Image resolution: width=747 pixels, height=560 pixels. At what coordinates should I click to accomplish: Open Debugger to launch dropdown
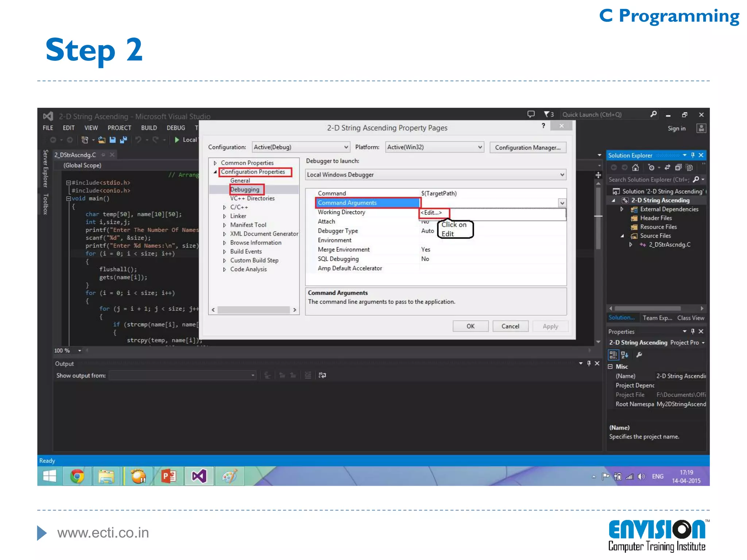(x=436, y=175)
